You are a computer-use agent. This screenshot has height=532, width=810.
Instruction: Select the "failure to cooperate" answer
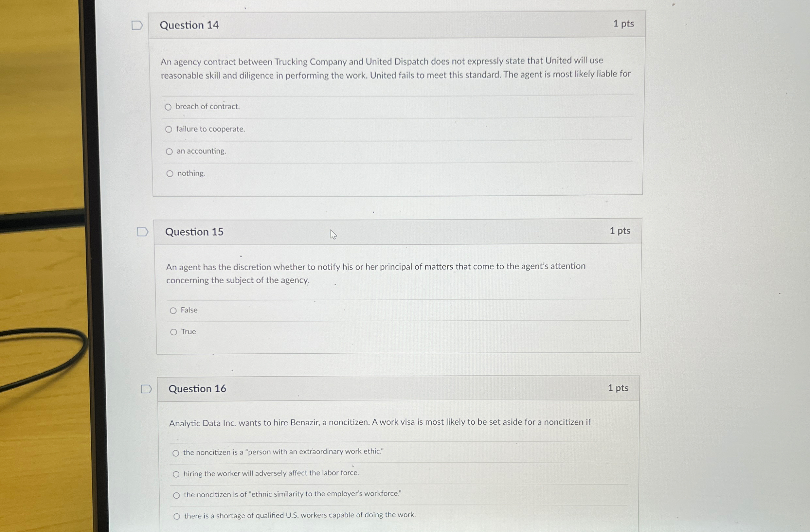click(169, 129)
